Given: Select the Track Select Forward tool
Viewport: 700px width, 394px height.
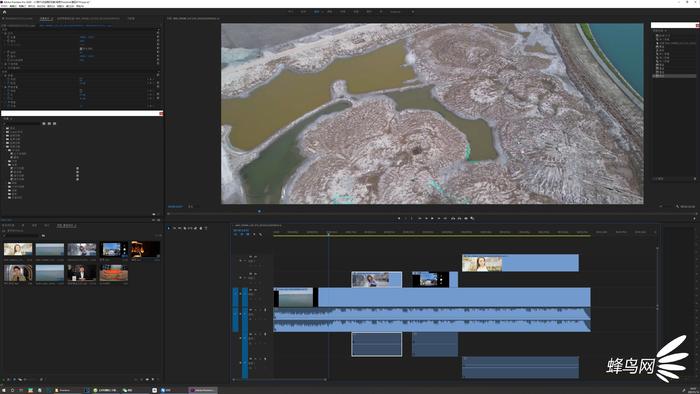Looking at the screenshot, I should click(174, 228).
